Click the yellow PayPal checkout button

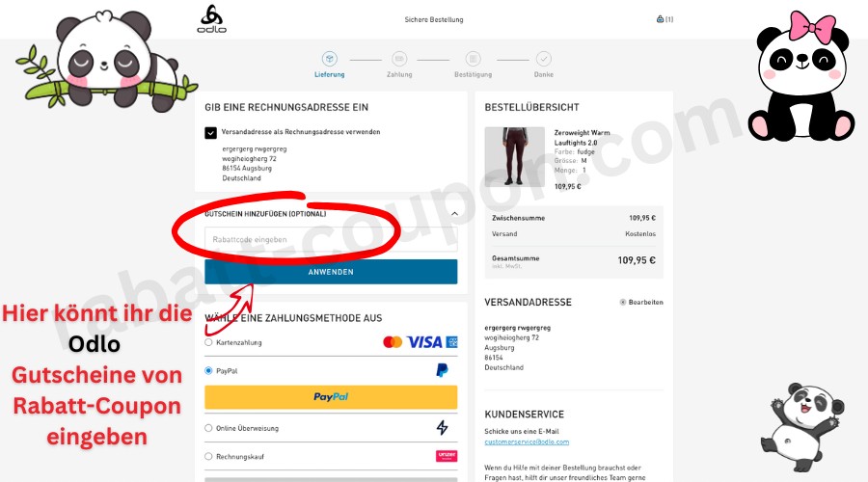coord(331,397)
